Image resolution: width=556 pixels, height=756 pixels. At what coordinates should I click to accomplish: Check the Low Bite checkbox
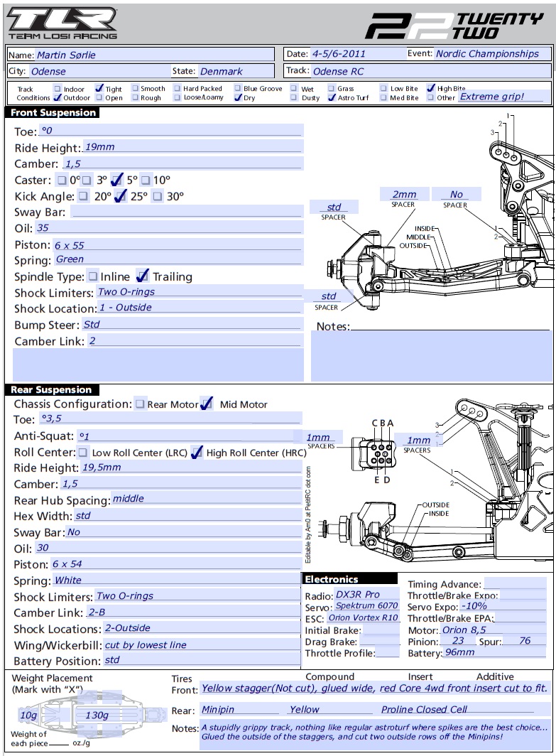pyautogui.click(x=383, y=88)
